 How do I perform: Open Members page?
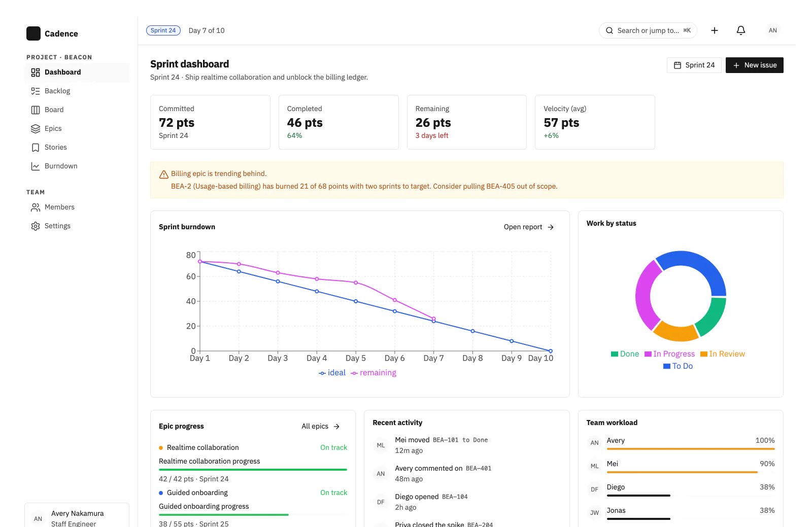tap(77, 207)
